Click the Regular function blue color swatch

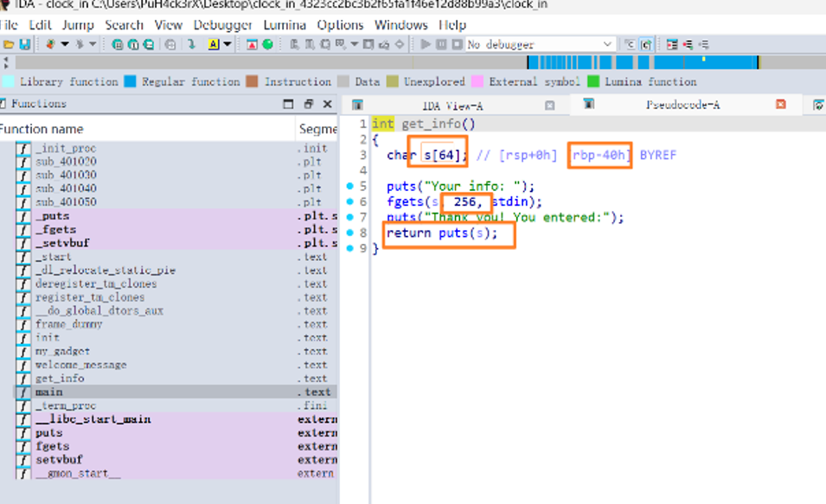point(130,82)
